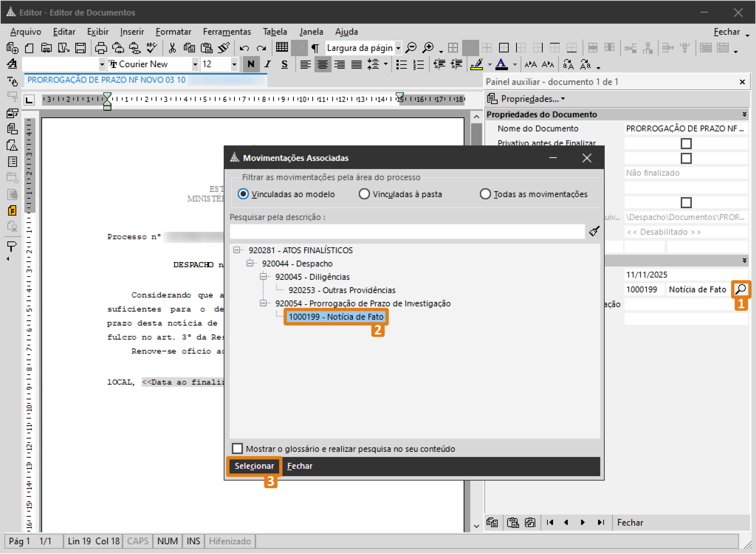Toggle bold N formatting button
Screen dimensions: 756x554
click(x=251, y=64)
